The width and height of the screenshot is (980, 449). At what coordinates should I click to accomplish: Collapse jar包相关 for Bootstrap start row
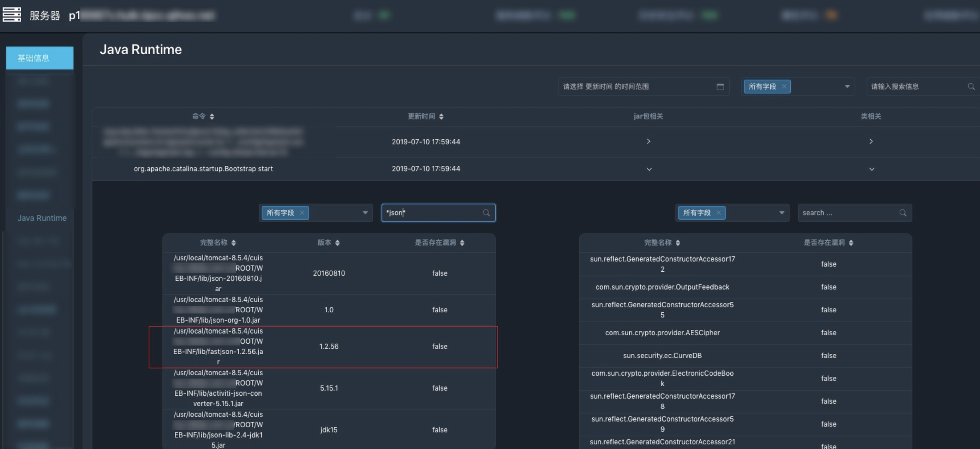(x=649, y=169)
